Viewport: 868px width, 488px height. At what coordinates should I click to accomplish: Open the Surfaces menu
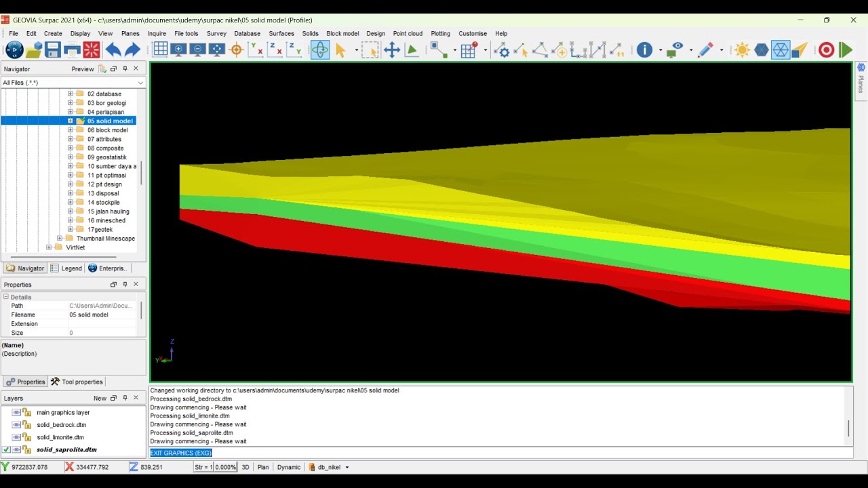(x=281, y=33)
